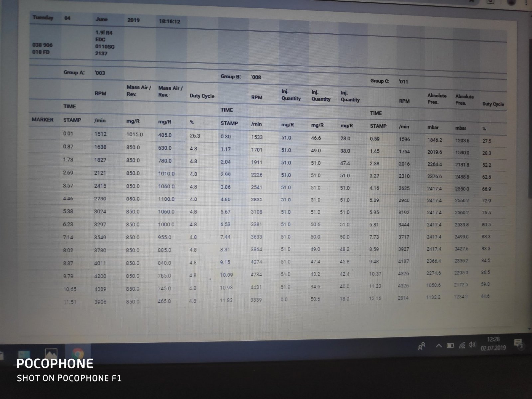Select the Group A: label cell
The width and height of the screenshot is (532, 399).
pos(74,72)
